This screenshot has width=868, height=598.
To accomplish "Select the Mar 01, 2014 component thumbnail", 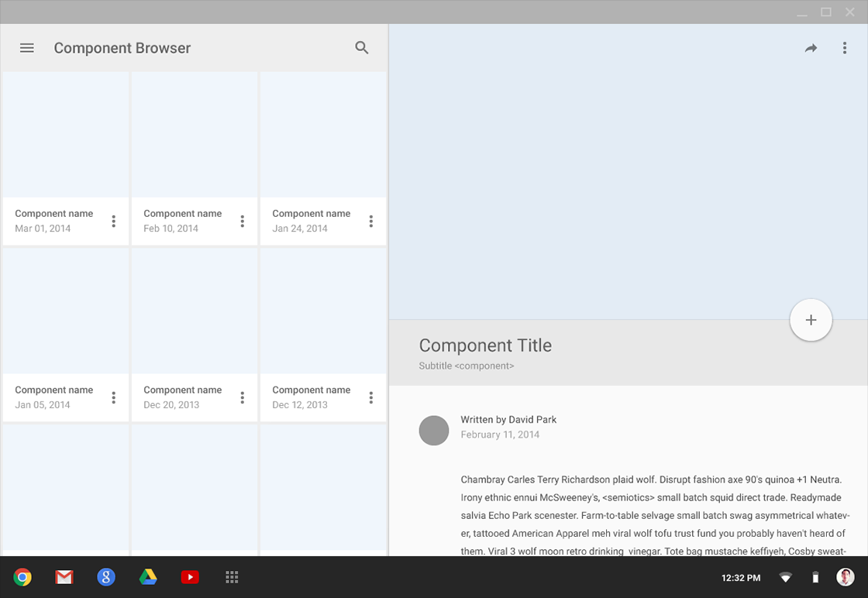I will click(x=66, y=135).
